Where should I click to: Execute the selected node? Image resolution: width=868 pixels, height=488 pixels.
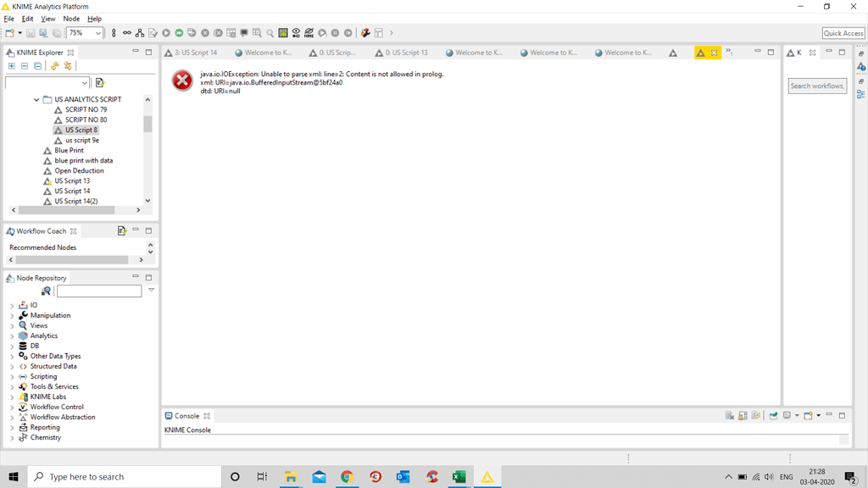[x=166, y=33]
